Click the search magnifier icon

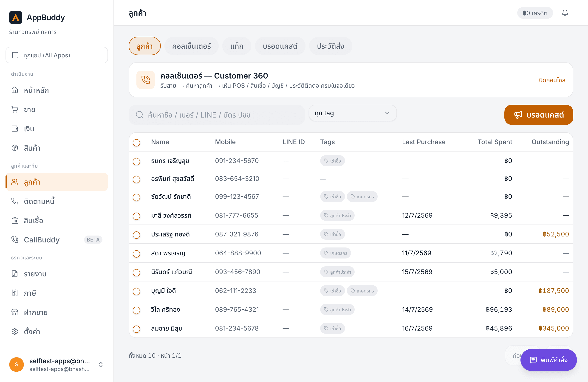point(140,115)
